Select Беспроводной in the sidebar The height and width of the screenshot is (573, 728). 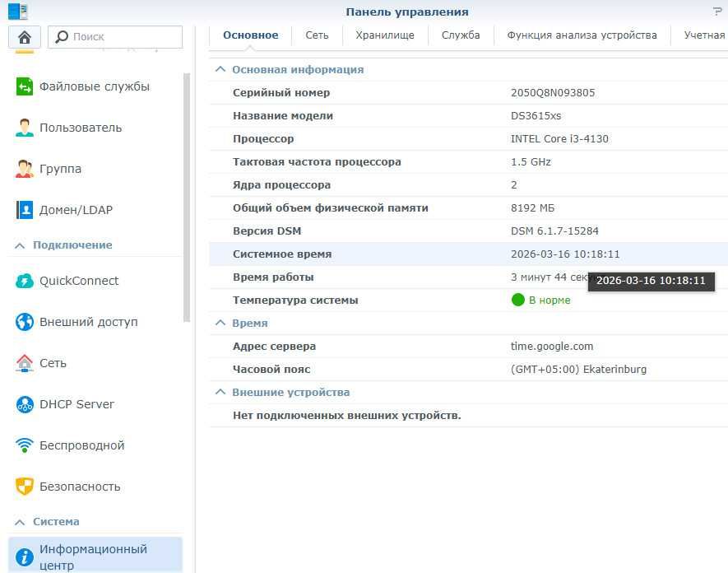[82, 445]
